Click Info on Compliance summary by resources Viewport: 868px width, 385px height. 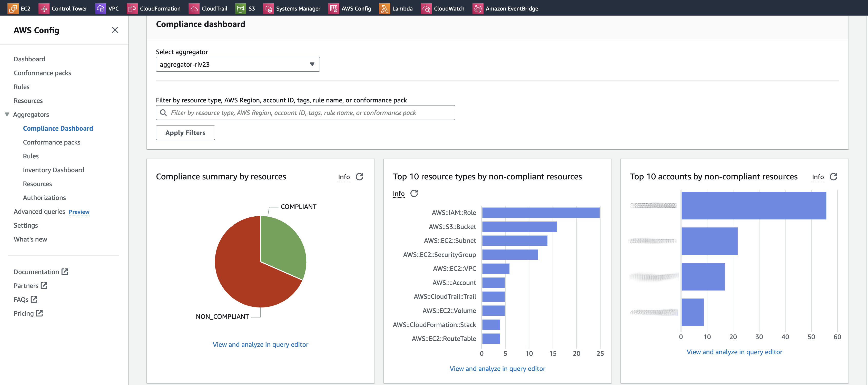[x=344, y=177]
